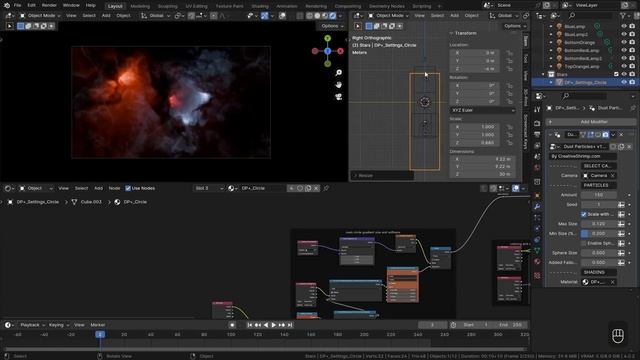Open Object Mode dropdown in left viewport
This screenshot has width=640, height=360.
[40, 16]
